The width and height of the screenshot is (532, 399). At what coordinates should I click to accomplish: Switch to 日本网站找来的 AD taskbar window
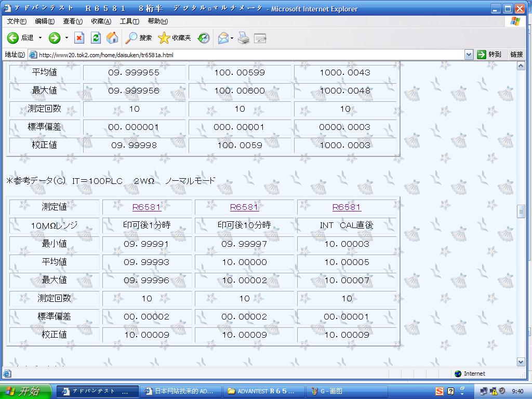pyautogui.click(x=180, y=391)
